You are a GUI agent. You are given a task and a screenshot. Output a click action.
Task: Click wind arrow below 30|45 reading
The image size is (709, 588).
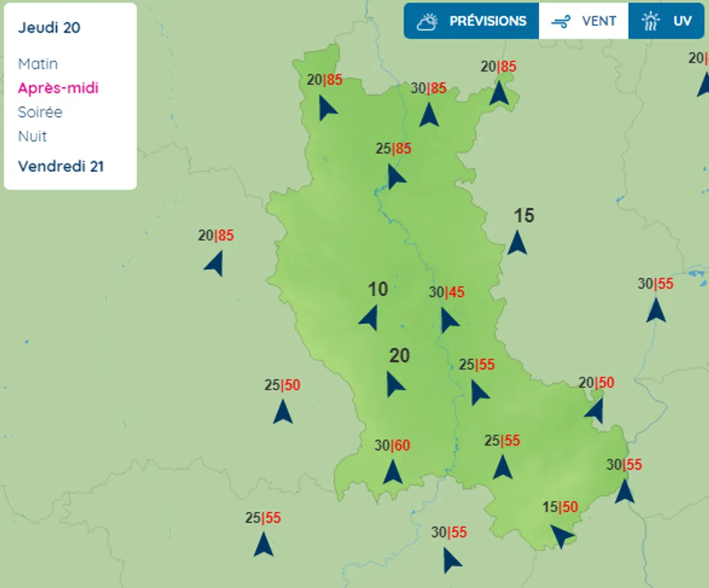pyautogui.click(x=448, y=320)
